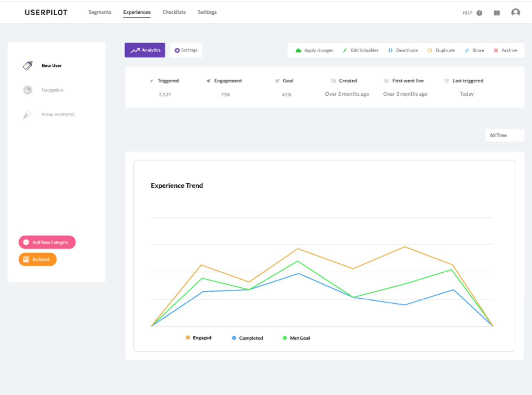This screenshot has width=532, height=395.
Task: Click the trend arrow icon on Analytics
Action: [x=135, y=50]
